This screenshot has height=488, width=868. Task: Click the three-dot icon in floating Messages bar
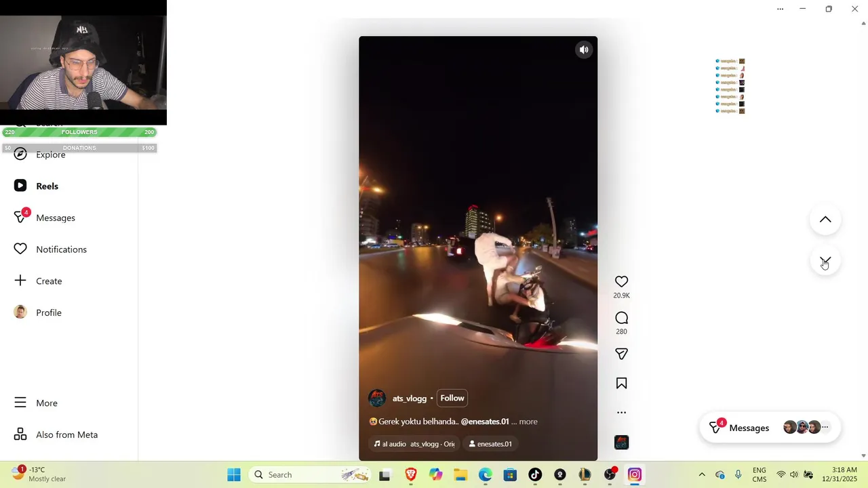click(825, 428)
